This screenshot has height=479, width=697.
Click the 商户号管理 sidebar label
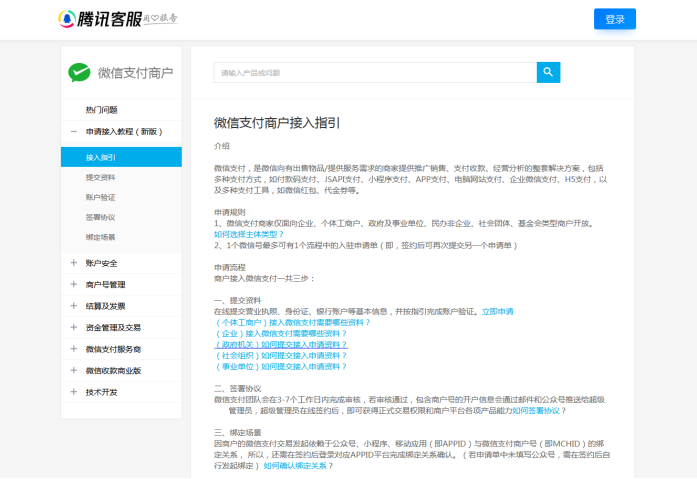click(105, 284)
